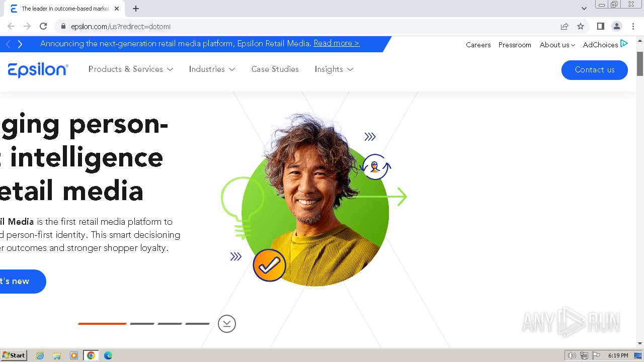The width and height of the screenshot is (644, 362).
Task: Select the second carousel slide indicator
Action: 142,324
